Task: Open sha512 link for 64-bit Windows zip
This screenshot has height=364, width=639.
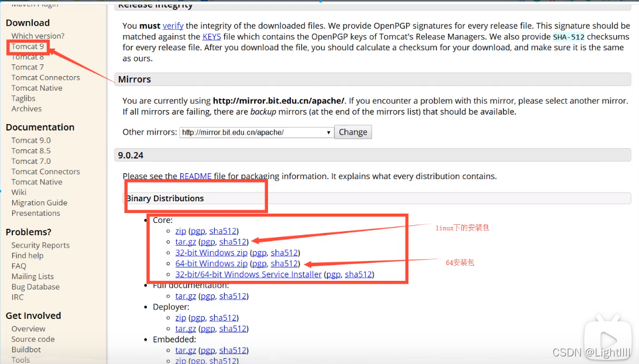Action: [284, 263]
